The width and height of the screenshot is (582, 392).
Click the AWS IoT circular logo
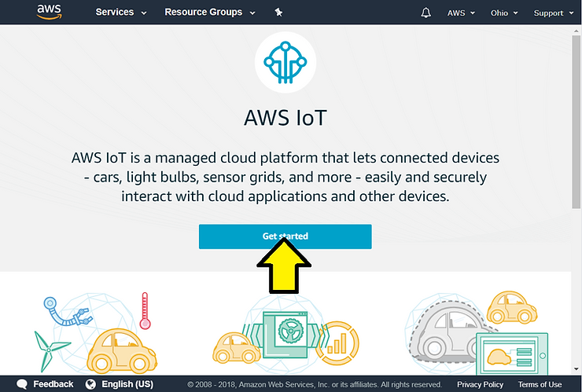pos(285,62)
